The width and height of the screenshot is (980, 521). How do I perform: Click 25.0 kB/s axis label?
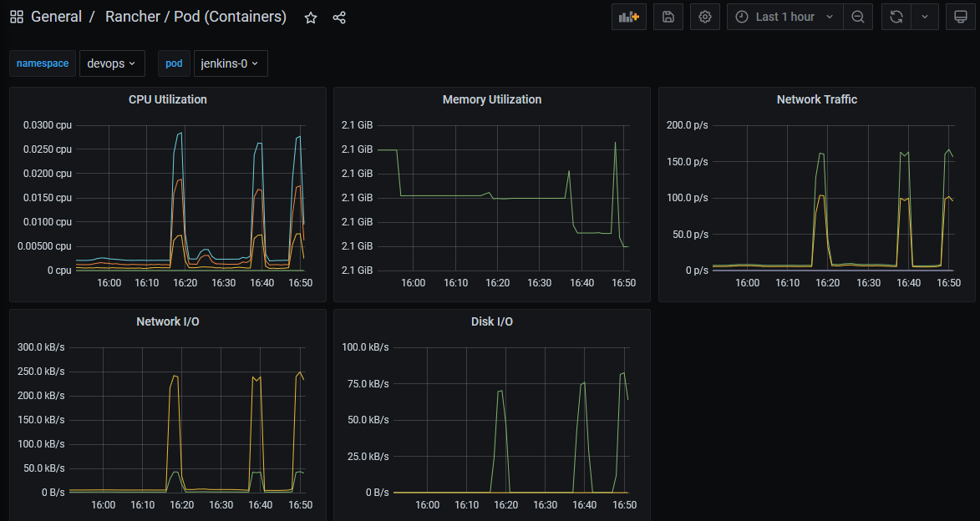tap(368, 456)
